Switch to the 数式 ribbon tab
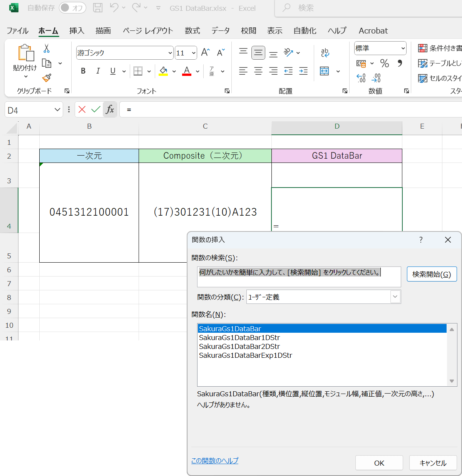Screen dimensions: 462x476 pos(192,30)
